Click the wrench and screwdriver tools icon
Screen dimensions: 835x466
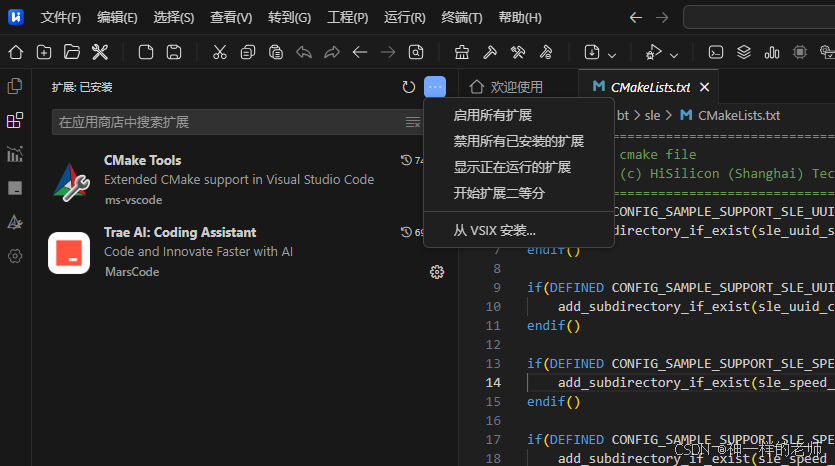(x=100, y=52)
